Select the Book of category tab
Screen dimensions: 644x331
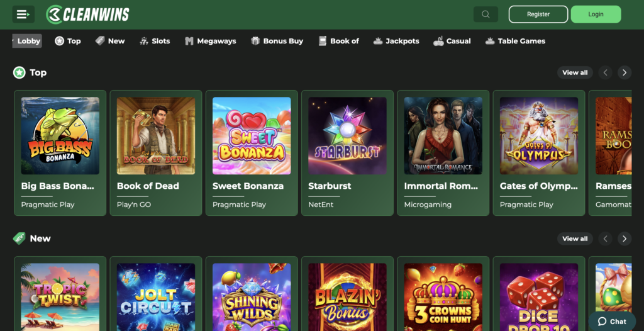339,41
